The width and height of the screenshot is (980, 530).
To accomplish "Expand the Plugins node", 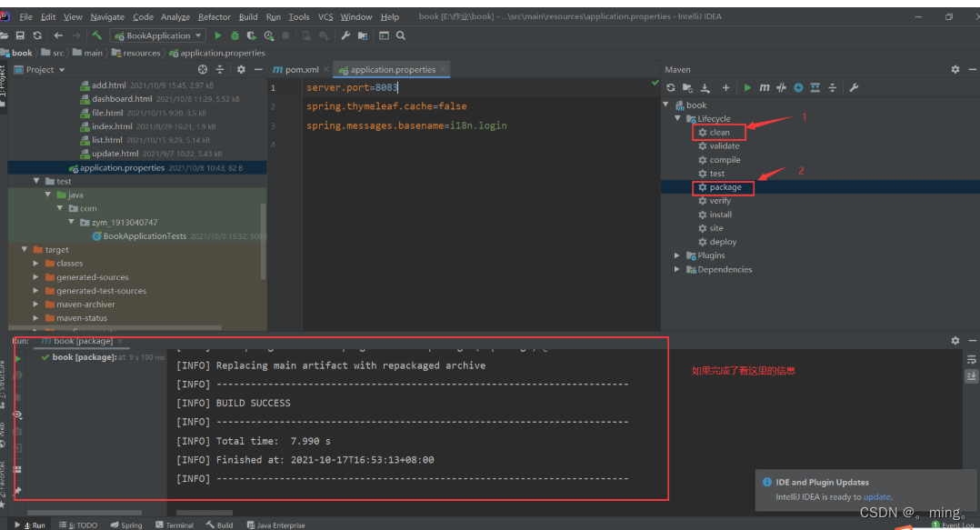I will point(677,255).
